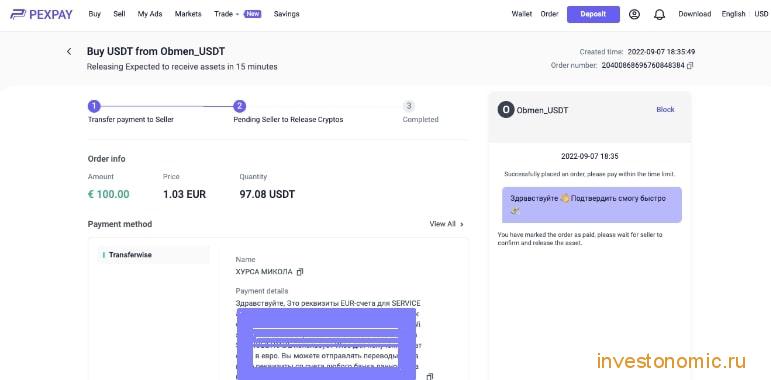Expand View All payment methods
The width and height of the screenshot is (771, 380).
[x=446, y=224]
